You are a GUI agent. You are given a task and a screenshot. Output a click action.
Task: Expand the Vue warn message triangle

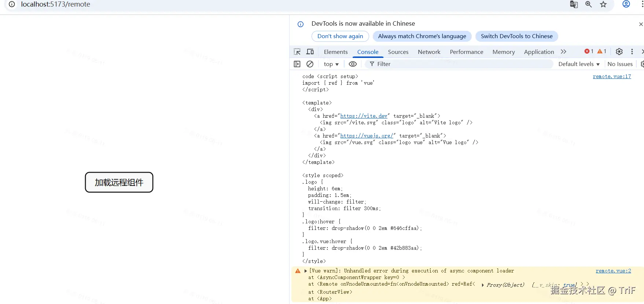click(306, 271)
